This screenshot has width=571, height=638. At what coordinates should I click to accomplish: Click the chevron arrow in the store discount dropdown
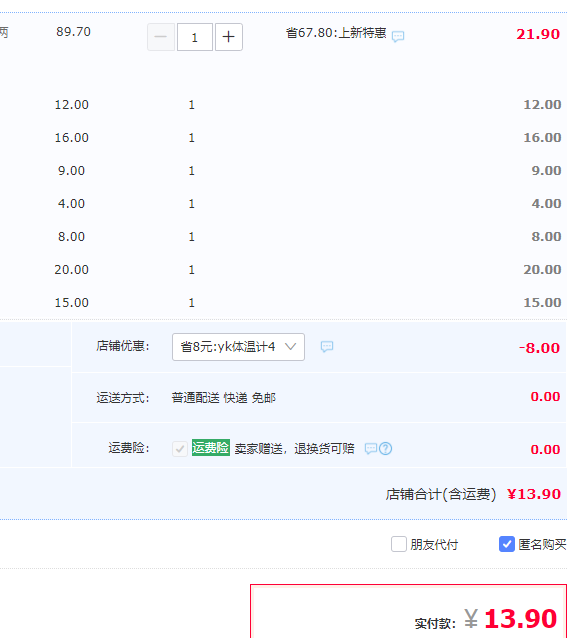coord(290,347)
